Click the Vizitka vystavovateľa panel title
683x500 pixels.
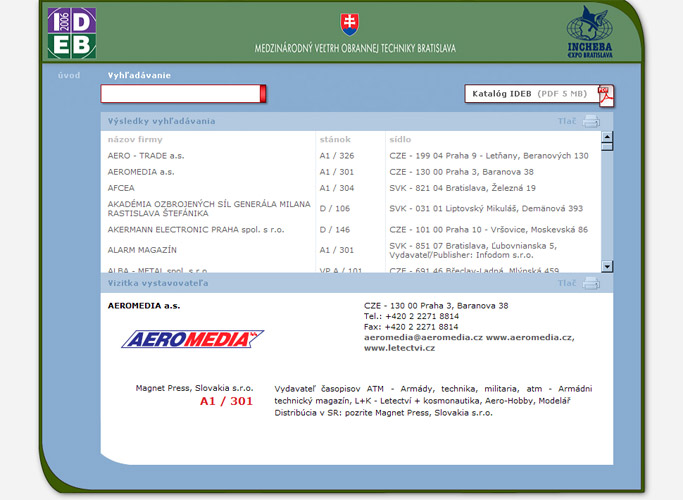click(x=158, y=283)
